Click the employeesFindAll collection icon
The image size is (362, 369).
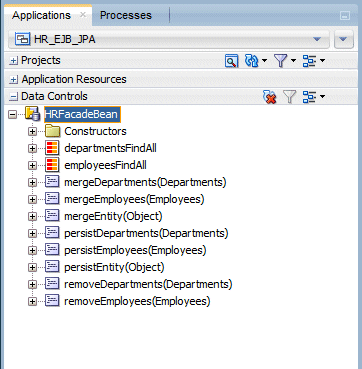coord(52,165)
